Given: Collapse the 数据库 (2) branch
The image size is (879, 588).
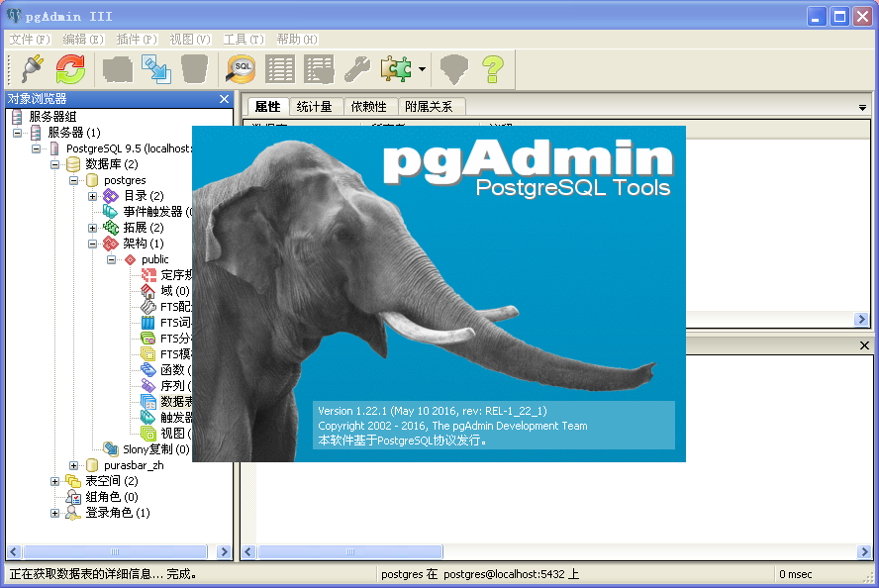Looking at the screenshot, I should tap(55, 164).
